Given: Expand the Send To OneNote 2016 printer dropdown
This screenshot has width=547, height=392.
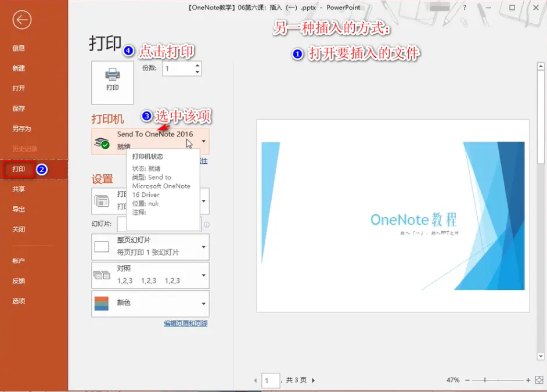Looking at the screenshot, I should pyautogui.click(x=203, y=141).
